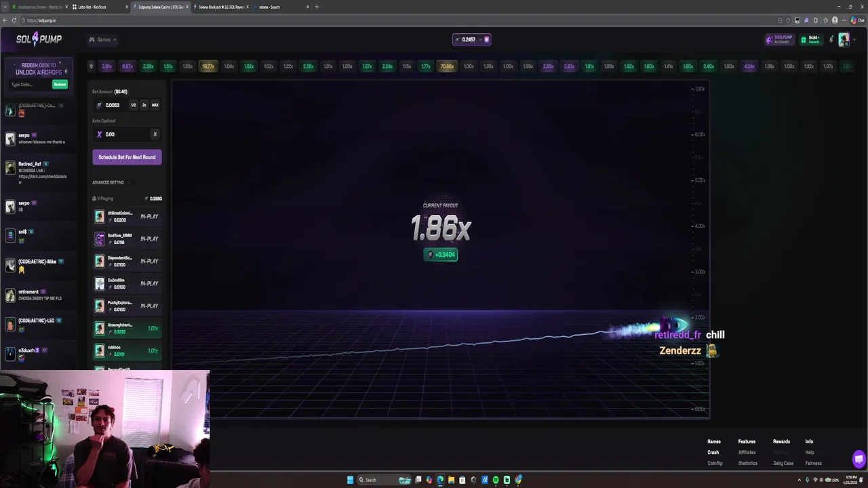Viewport: 868px width, 488px height.
Task: Open the Statistics footer link
Action: 747,463
